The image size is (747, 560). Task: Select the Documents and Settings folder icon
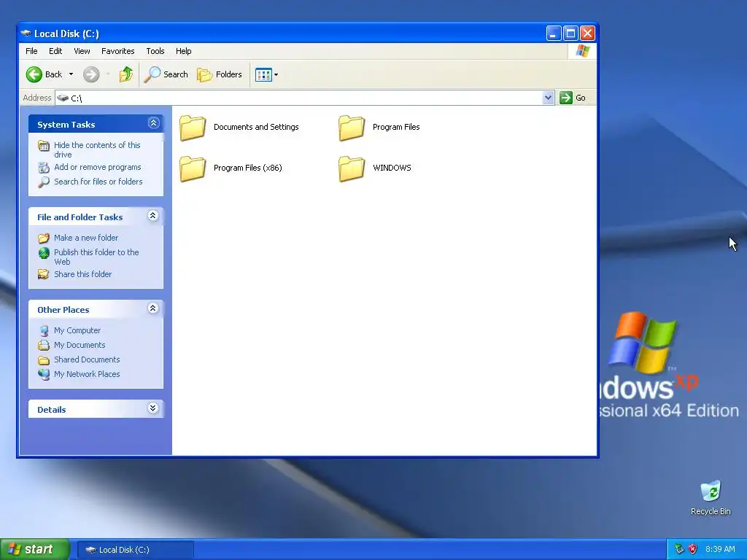(193, 128)
